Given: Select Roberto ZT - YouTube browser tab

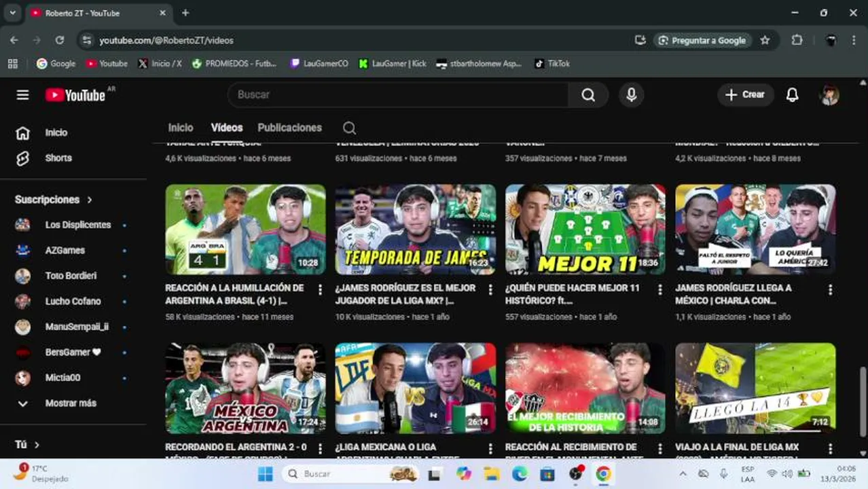Looking at the screenshot, I should [98, 13].
